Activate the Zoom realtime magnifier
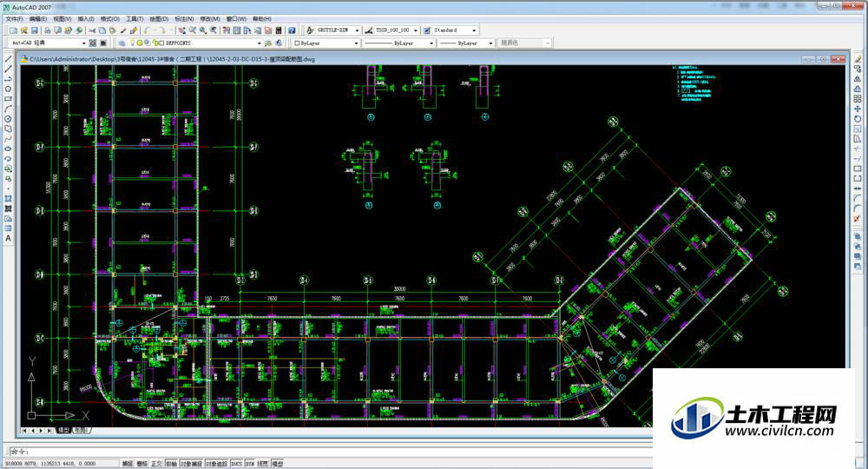The height and width of the screenshot is (469, 868). [x=193, y=30]
